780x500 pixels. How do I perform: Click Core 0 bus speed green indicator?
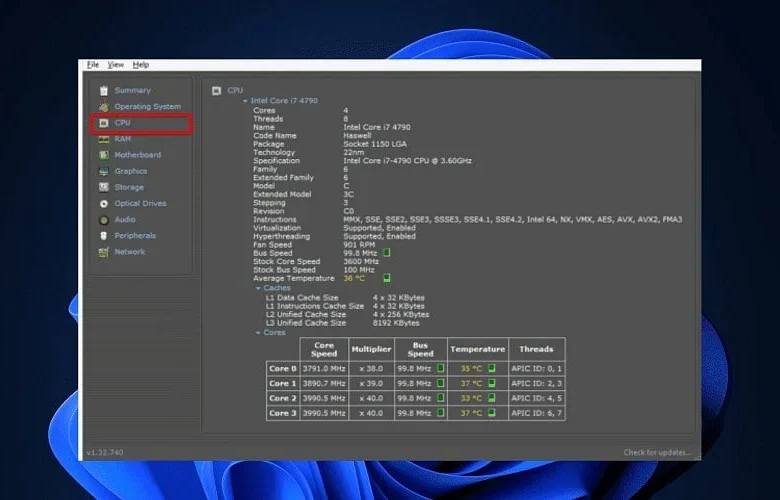click(x=440, y=368)
